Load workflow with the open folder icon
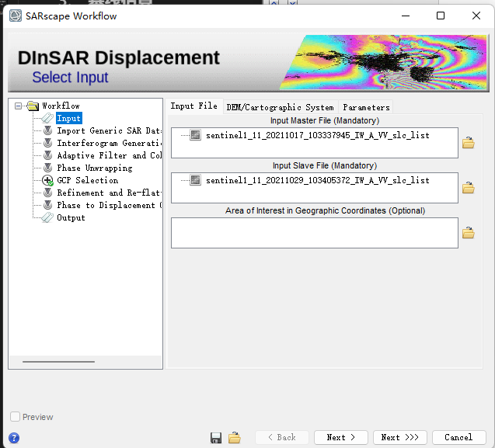 tap(235, 438)
